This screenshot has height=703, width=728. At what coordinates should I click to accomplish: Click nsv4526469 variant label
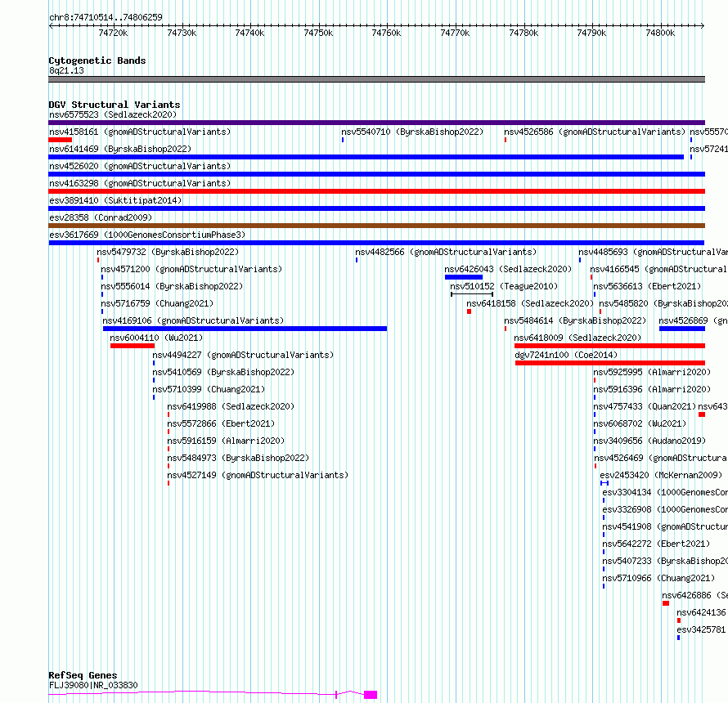[661, 458]
